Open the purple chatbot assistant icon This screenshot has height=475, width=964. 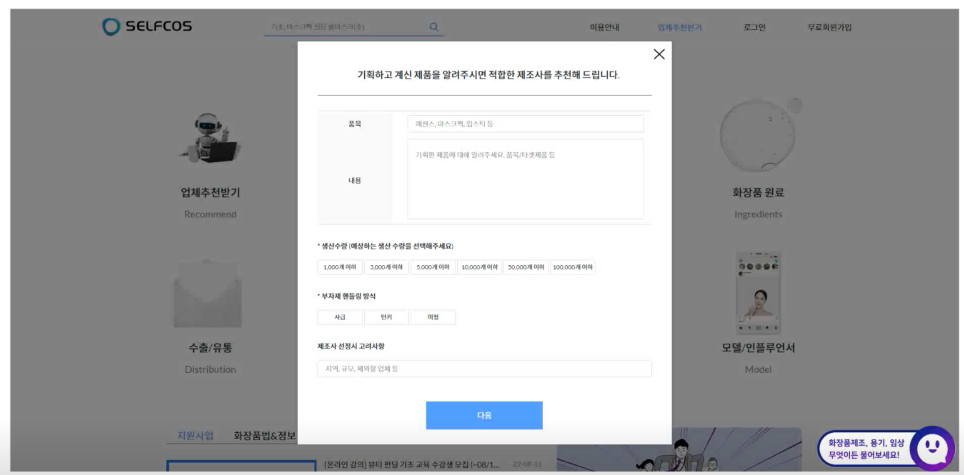pos(931,448)
